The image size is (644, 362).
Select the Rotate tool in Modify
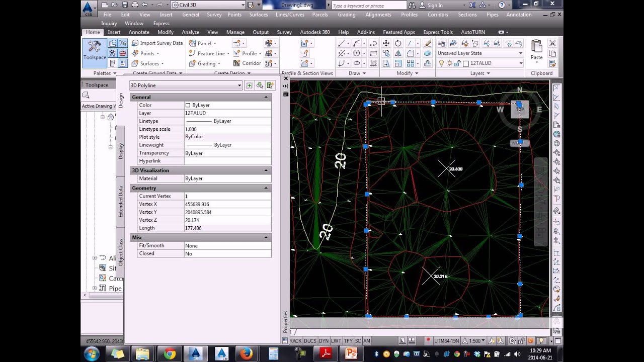398,43
